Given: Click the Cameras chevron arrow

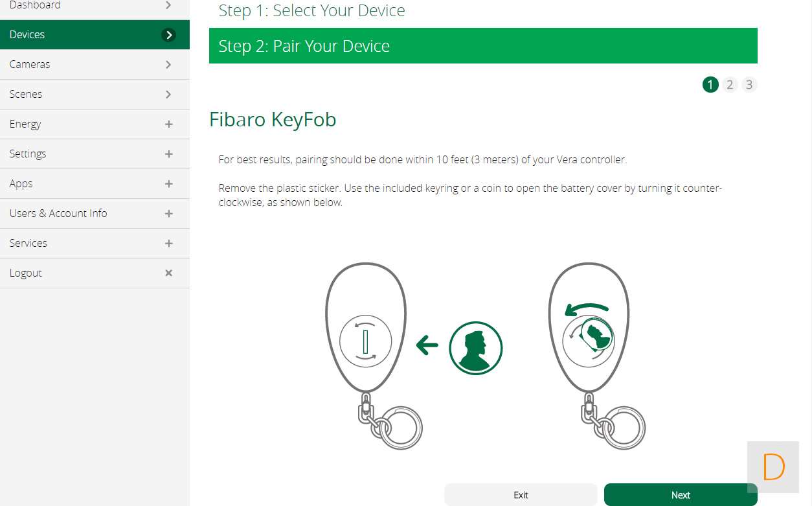Looking at the screenshot, I should pyautogui.click(x=168, y=65).
